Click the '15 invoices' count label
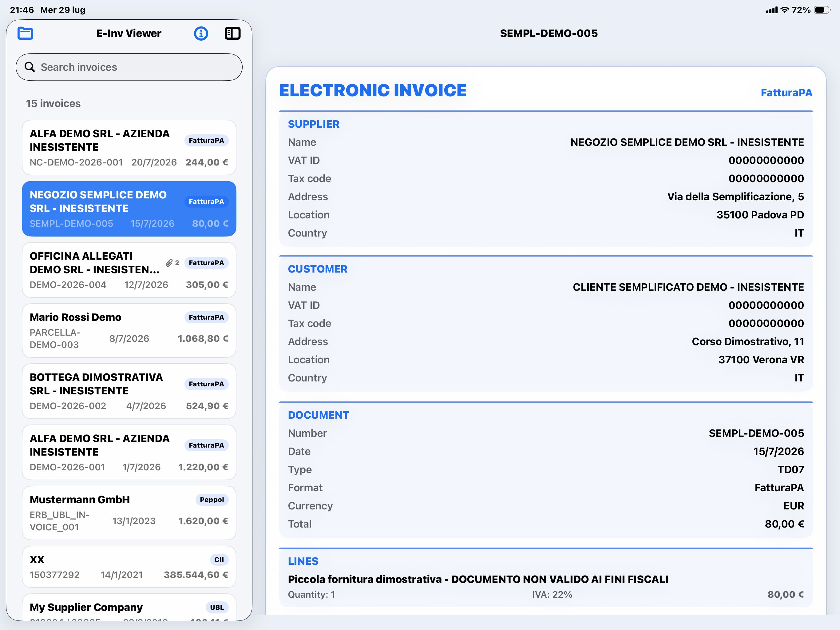The width and height of the screenshot is (840, 630). click(53, 103)
